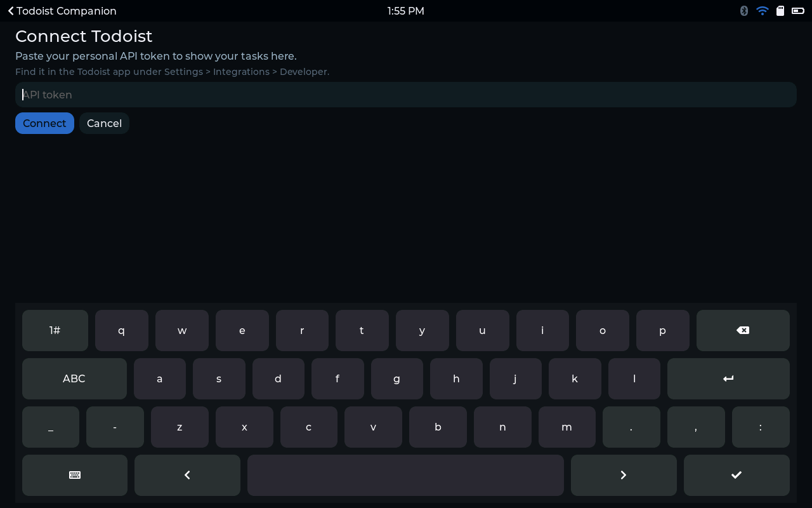Go back via Todoist Companion chevron
The height and width of the screenshot is (508, 812).
tap(11, 11)
